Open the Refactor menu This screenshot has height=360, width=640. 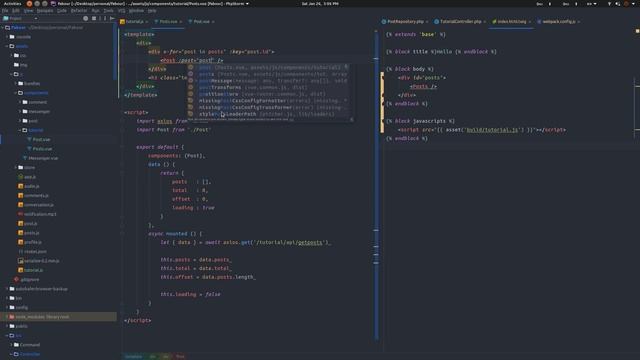pos(79,11)
